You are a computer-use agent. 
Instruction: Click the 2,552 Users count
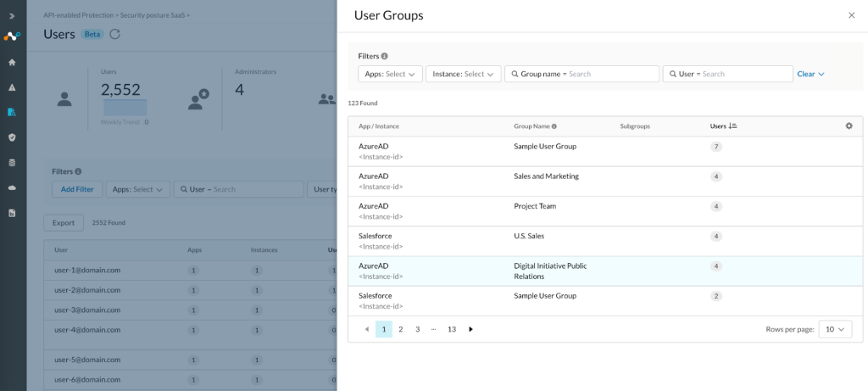120,89
